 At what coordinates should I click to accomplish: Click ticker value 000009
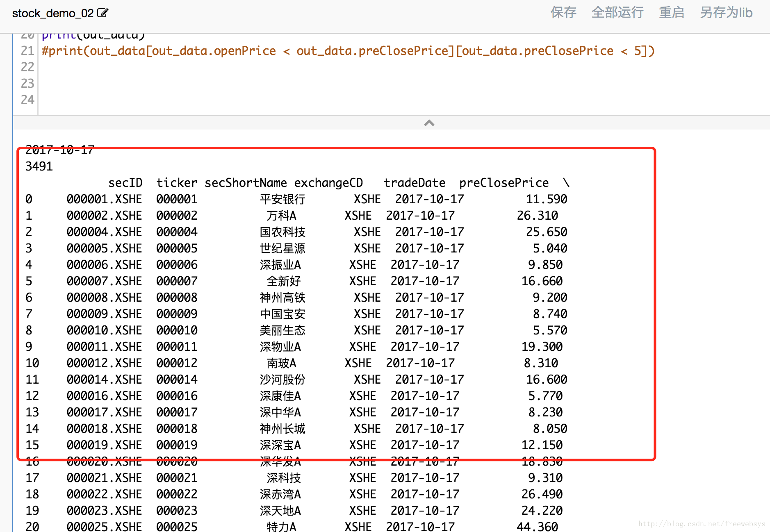pyautogui.click(x=177, y=314)
